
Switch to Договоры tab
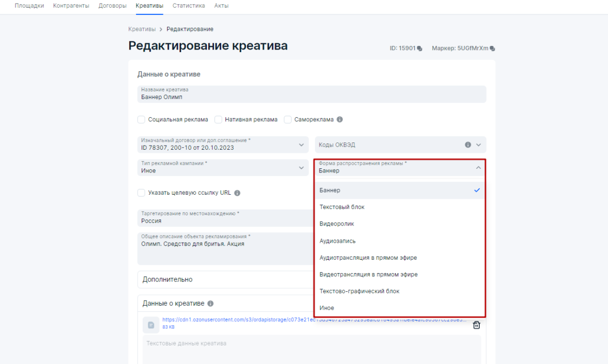[113, 6]
